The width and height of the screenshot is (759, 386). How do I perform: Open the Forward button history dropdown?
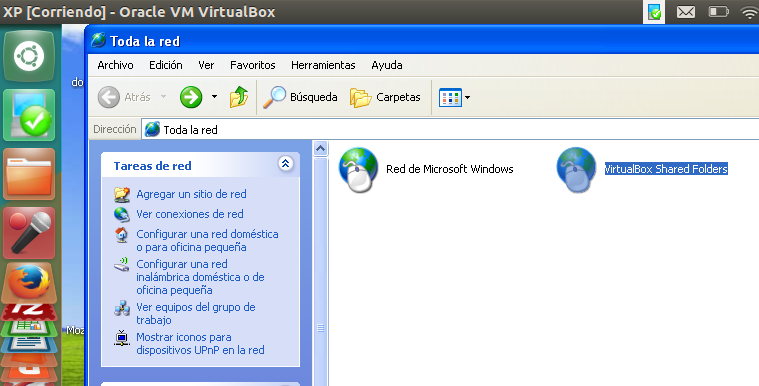pyautogui.click(x=214, y=97)
